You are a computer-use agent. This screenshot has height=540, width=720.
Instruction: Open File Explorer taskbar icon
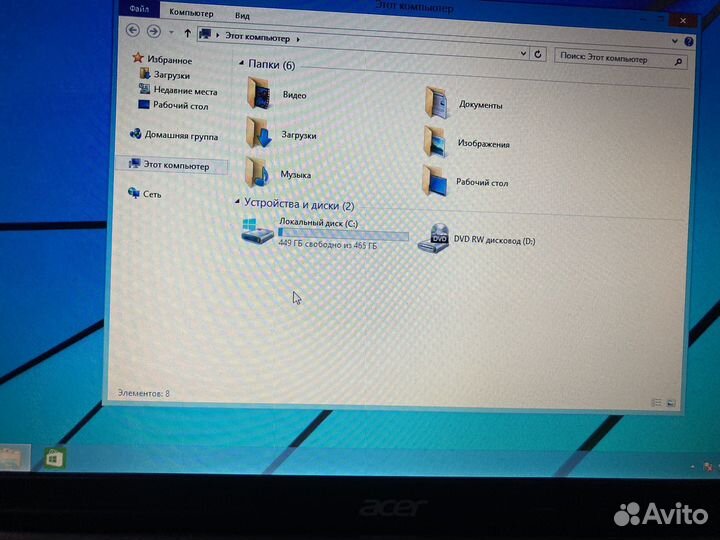14,457
